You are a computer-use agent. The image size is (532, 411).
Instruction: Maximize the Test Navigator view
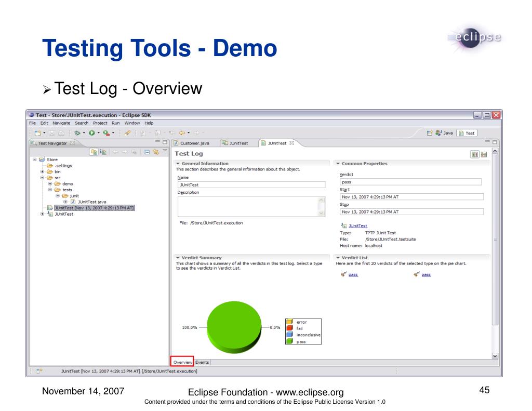tap(165, 142)
